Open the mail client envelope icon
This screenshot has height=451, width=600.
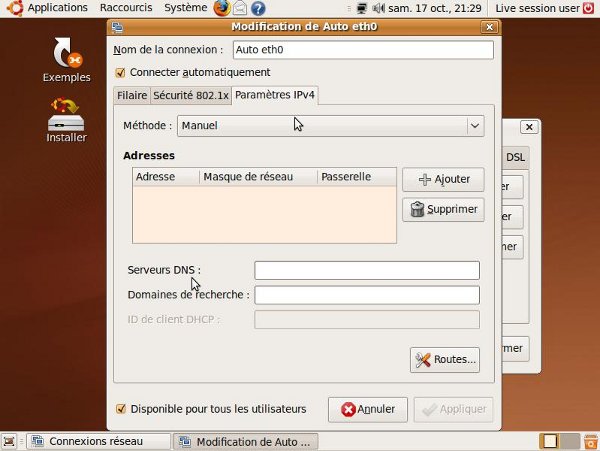[x=241, y=8]
